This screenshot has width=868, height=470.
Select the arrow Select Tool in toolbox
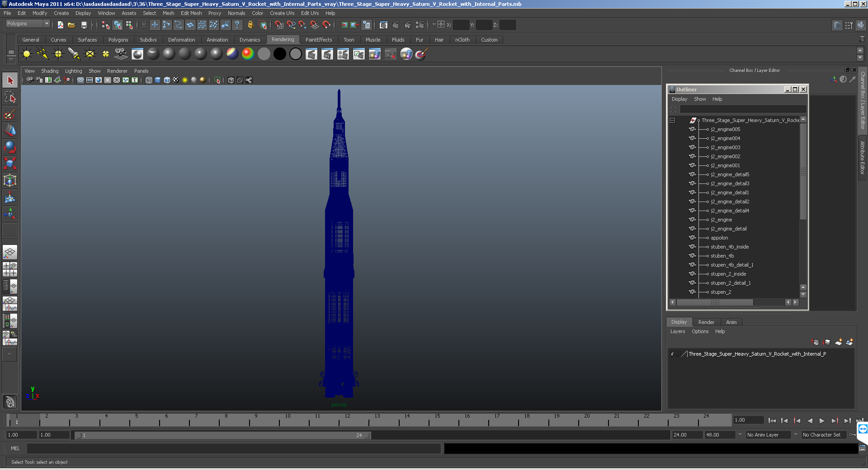tap(10, 80)
